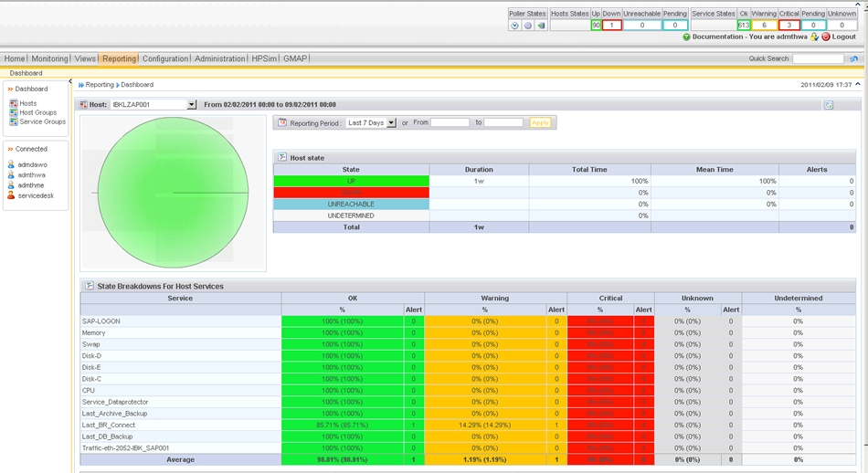Click the Hosts icon in Dashboard sidebar
The width and height of the screenshot is (868, 473).
point(14,103)
